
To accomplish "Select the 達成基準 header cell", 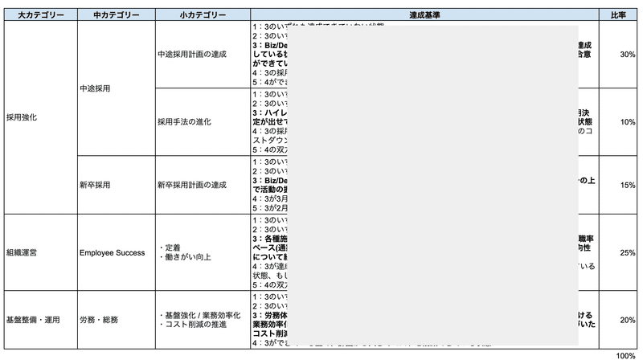I will tap(425, 15).
